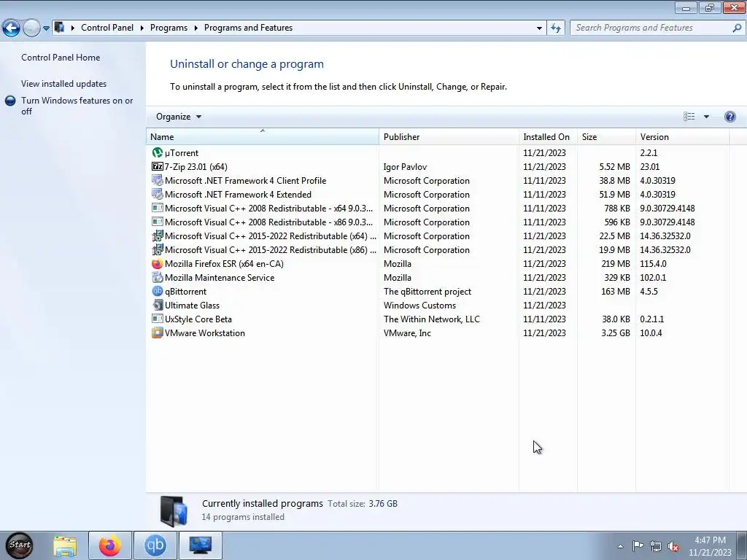Open recent pages dropdown arrow
Screen dimensions: 747x560
pyautogui.click(x=46, y=28)
